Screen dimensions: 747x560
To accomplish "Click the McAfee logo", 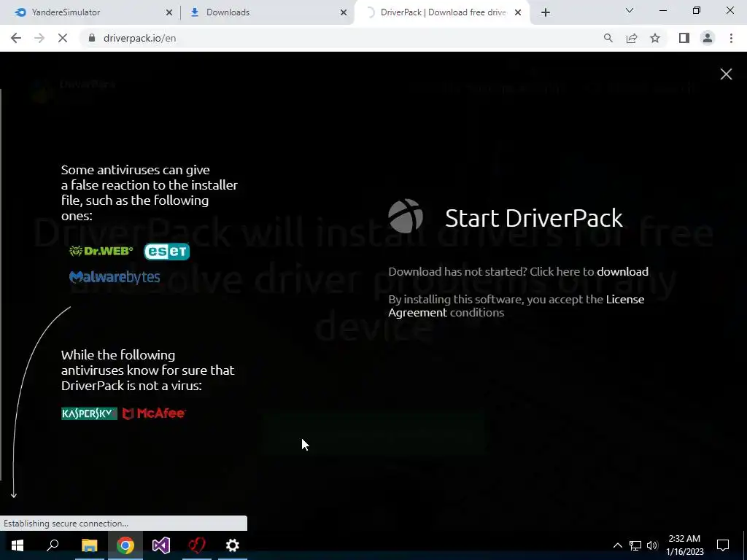I will click(x=154, y=413).
